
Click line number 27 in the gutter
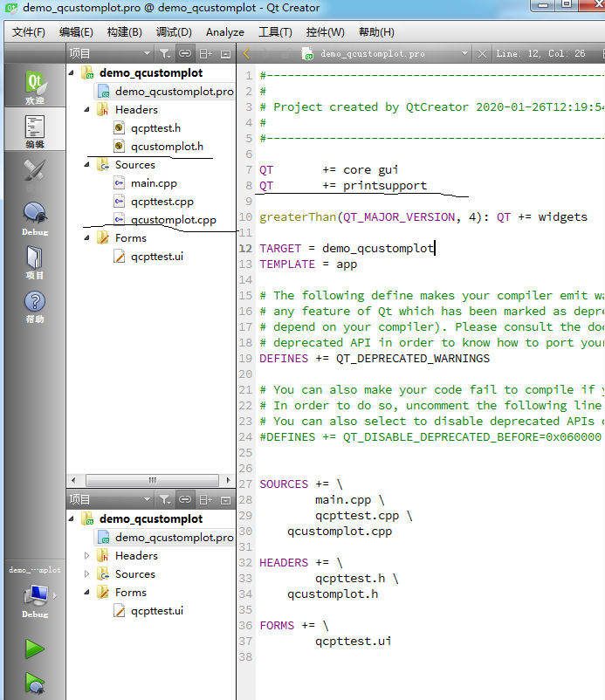tap(245, 484)
